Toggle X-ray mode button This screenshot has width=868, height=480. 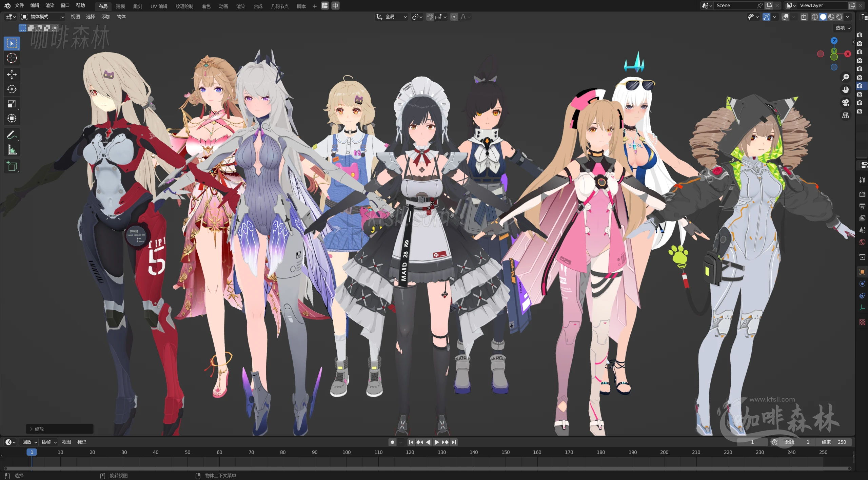(x=804, y=17)
